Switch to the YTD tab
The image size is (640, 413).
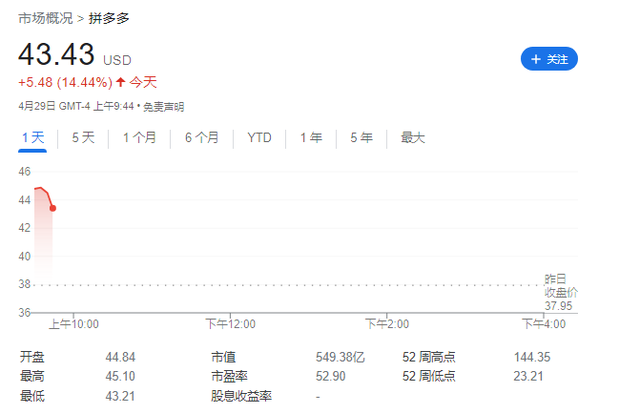(259, 138)
